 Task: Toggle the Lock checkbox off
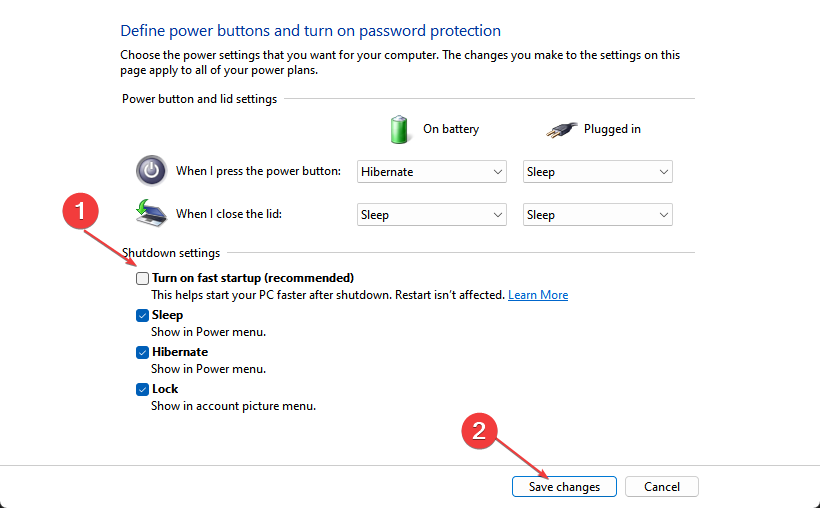(142, 389)
